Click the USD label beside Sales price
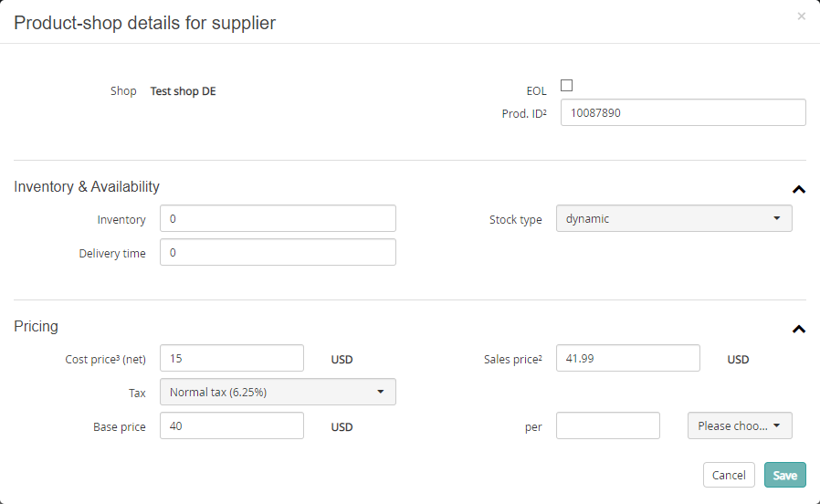Viewport: 820px width, 504px height. click(738, 359)
